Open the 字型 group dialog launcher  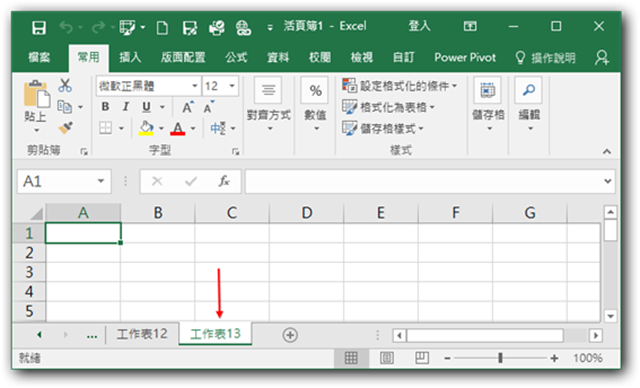click(x=236, y=152)
